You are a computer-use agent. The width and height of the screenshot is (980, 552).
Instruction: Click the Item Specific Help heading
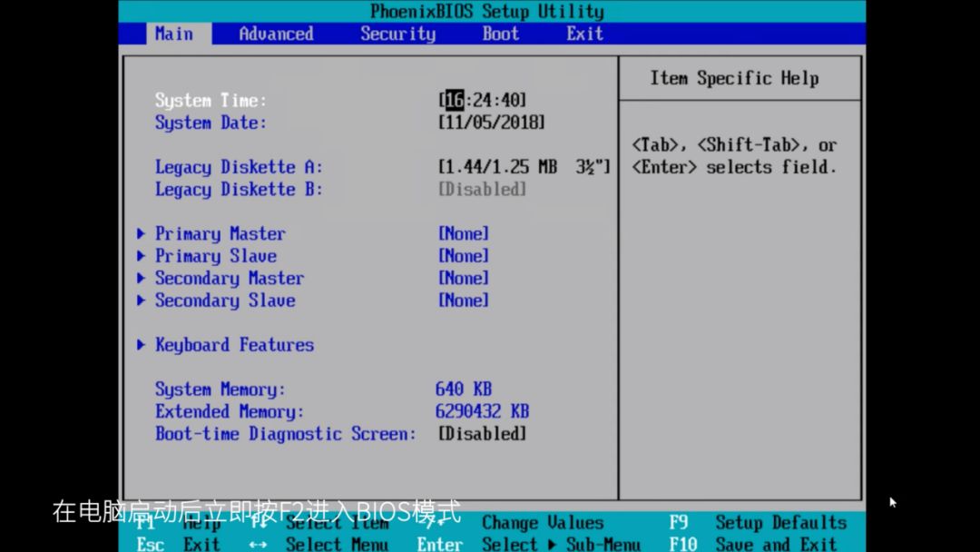[734, 78]
